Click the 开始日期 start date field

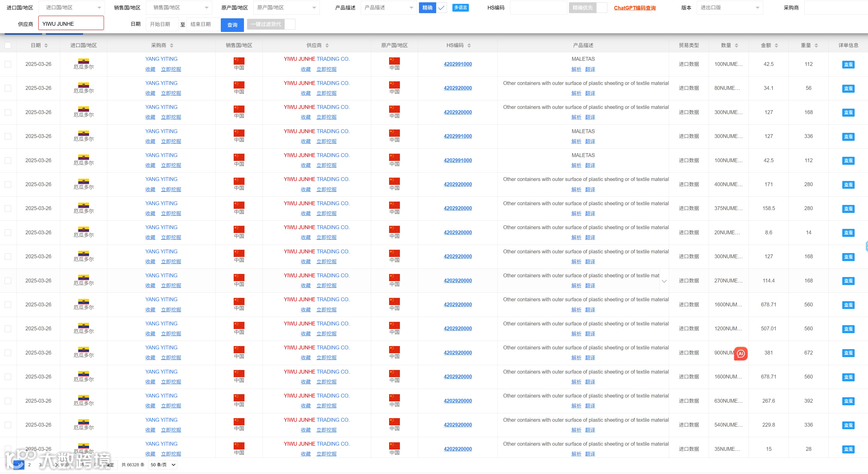(x=162, y=24)
